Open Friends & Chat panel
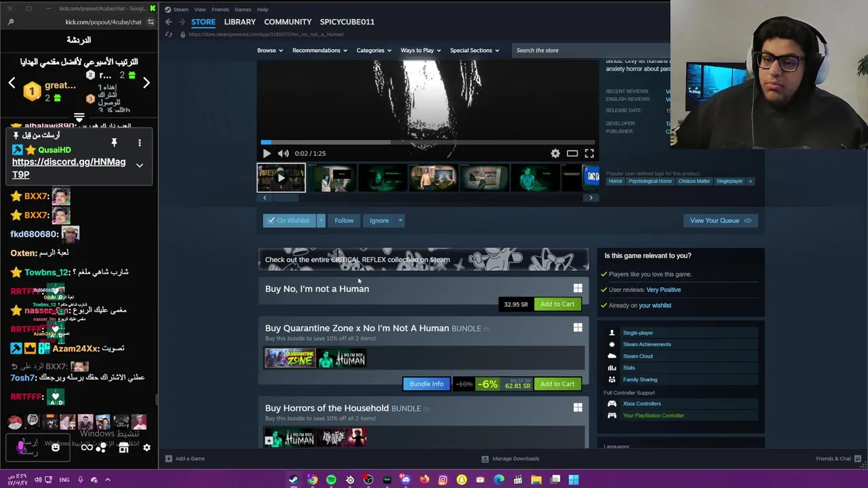The image size is (868, 488). (x=837, y=459)
